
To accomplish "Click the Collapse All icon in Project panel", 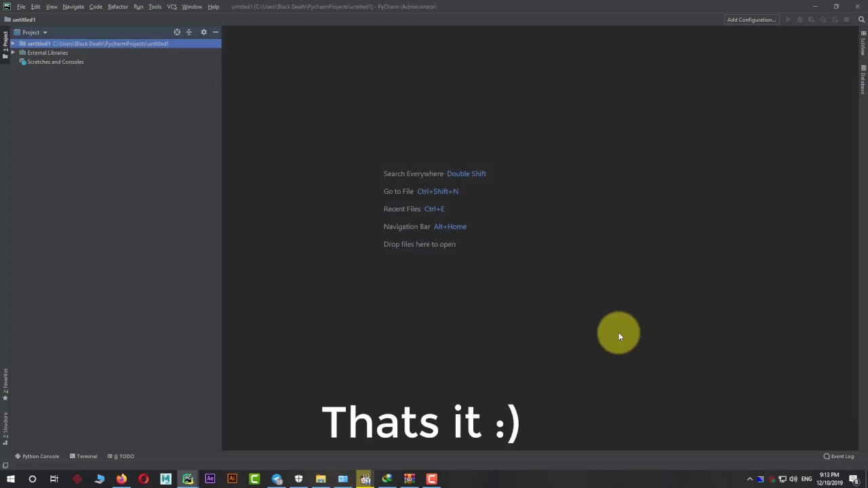I will [189, 32].
